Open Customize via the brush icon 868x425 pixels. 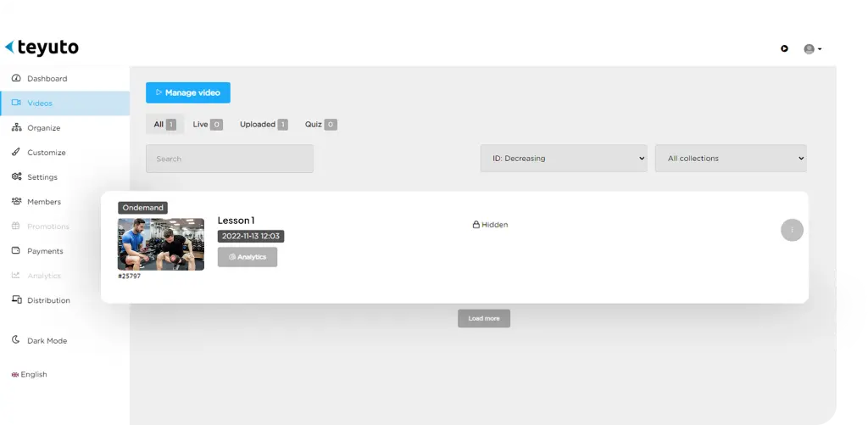(16, 152)
